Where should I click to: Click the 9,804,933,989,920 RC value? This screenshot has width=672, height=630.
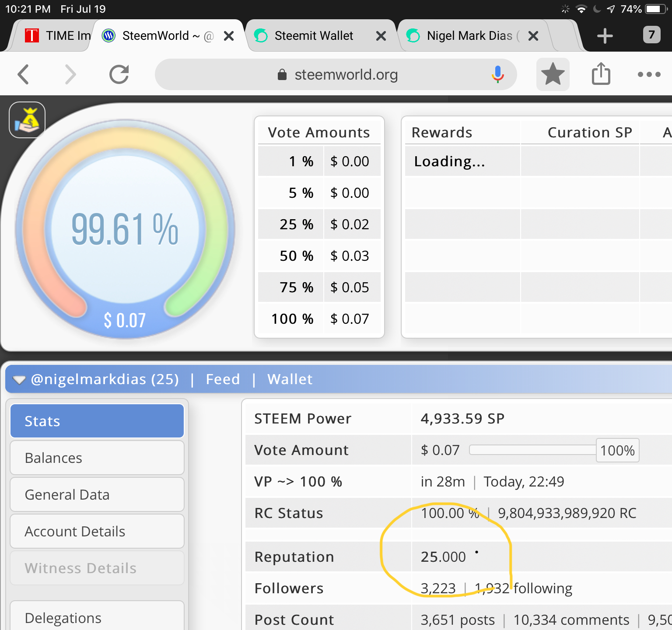pyautogui.click(x=567, y=513)
